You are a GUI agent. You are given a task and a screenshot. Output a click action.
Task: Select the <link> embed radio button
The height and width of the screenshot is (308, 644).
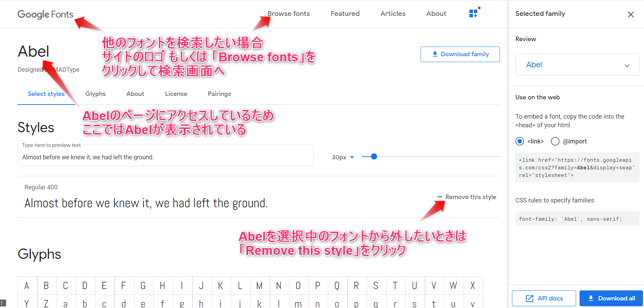[520, 141]
